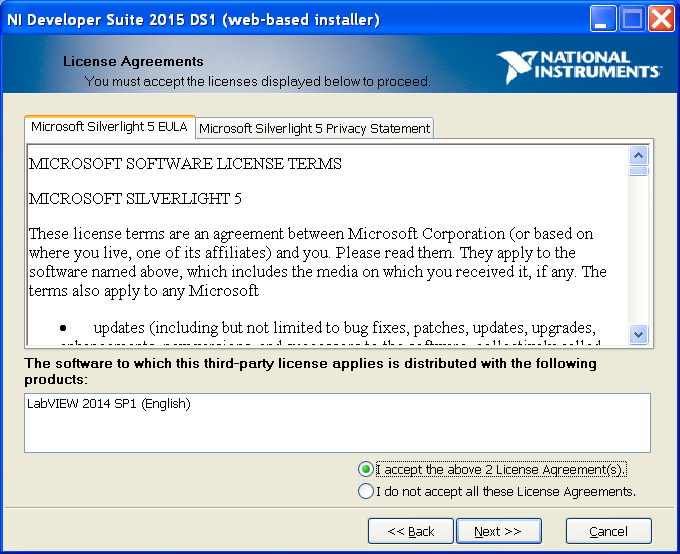Accept the above 2 License Agreements
680x554 pixels.
366,469
